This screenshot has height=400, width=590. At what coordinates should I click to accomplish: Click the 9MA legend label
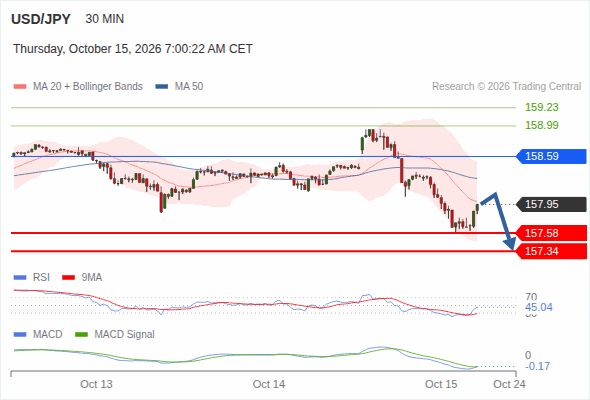click(92, 278)
